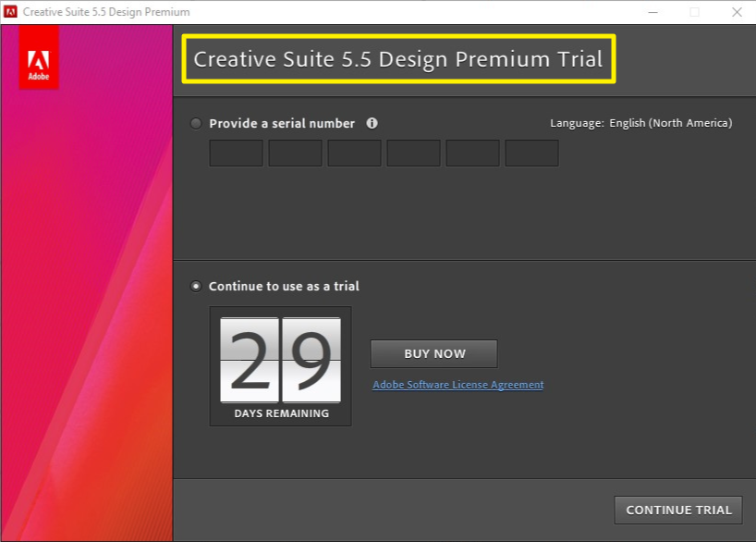
Task: Open the Adobe Software License Agreement link
Action: (x=458, y=385)
